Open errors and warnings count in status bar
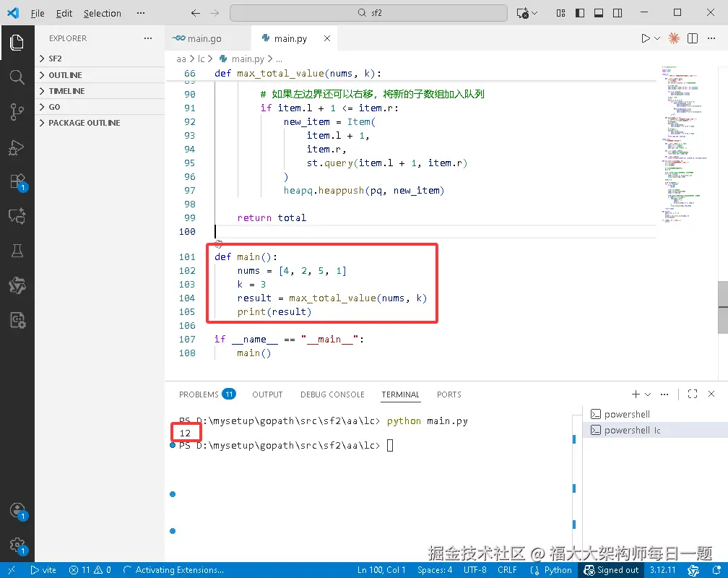Viewport: 728px width, 578px height. click(x=90, y=570)
